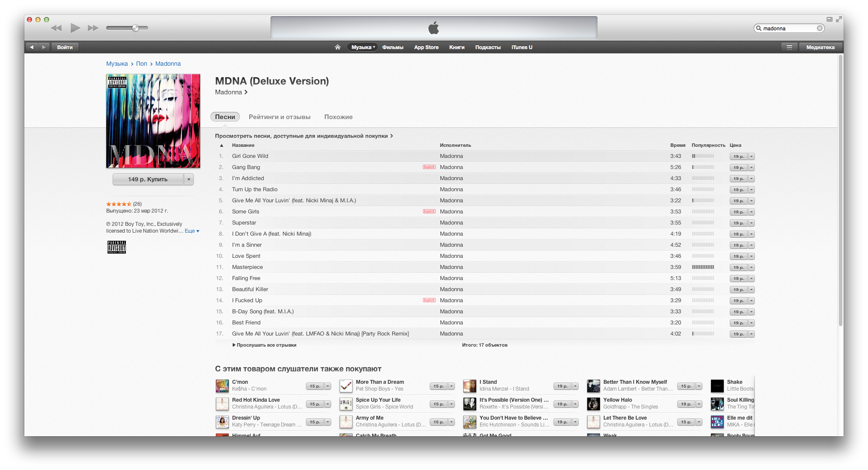Navigate back with the left arrow button
The width and height of the screenshot is (868, 470).
pos(32,47)
